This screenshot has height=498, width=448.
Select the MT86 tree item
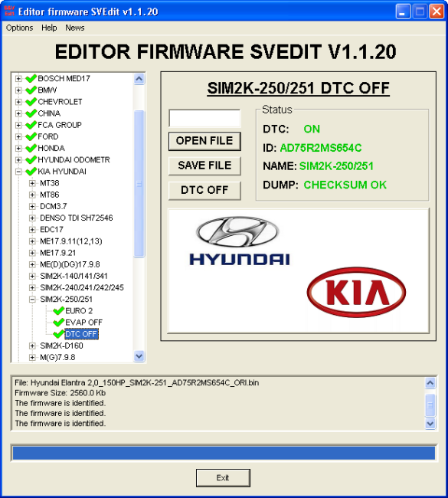click(x=50, y=195)
